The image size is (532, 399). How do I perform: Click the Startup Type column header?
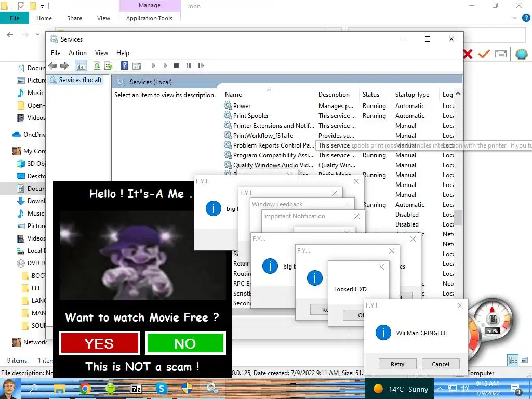tap(416, 95)
